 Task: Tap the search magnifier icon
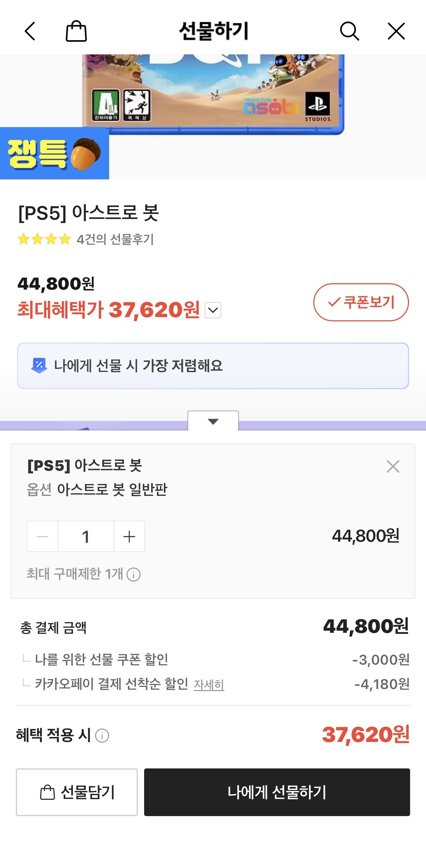point(349,31)
